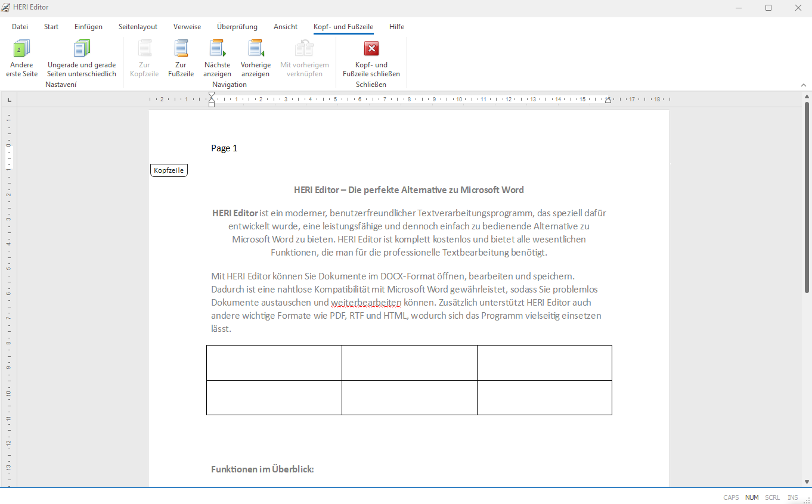Show previous header via Vorherige anzeigen
Screen dimensions: 812x504
[x=256, y=58]
